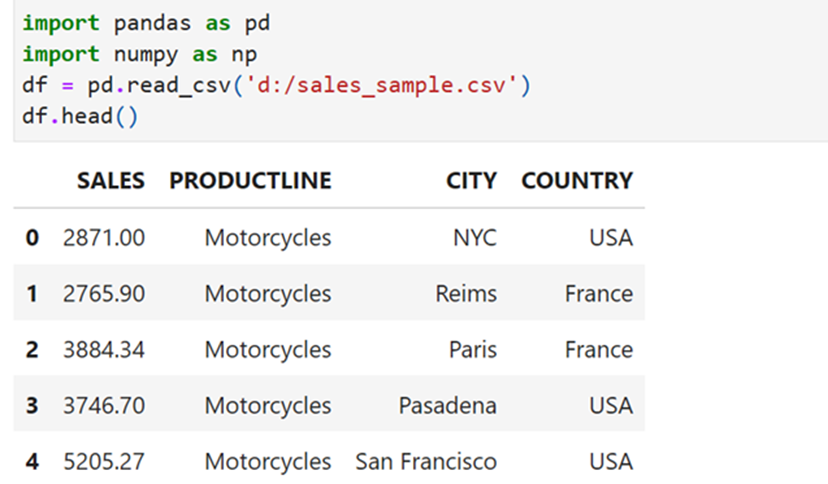Click the NYC city cell

pyautogui.click(x=475, y=238)
